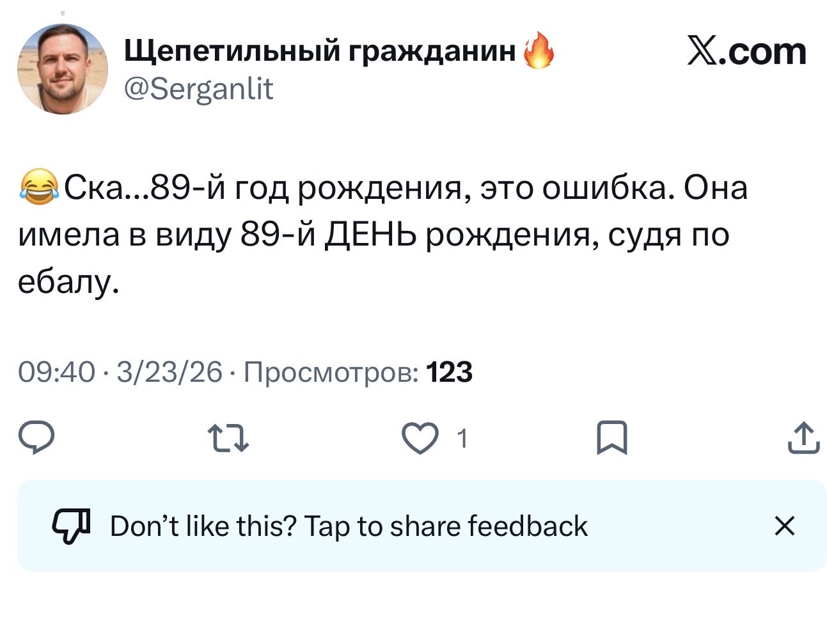Click the laughing emoji in the tweet
827x644 pixels.
click(38, 188)
